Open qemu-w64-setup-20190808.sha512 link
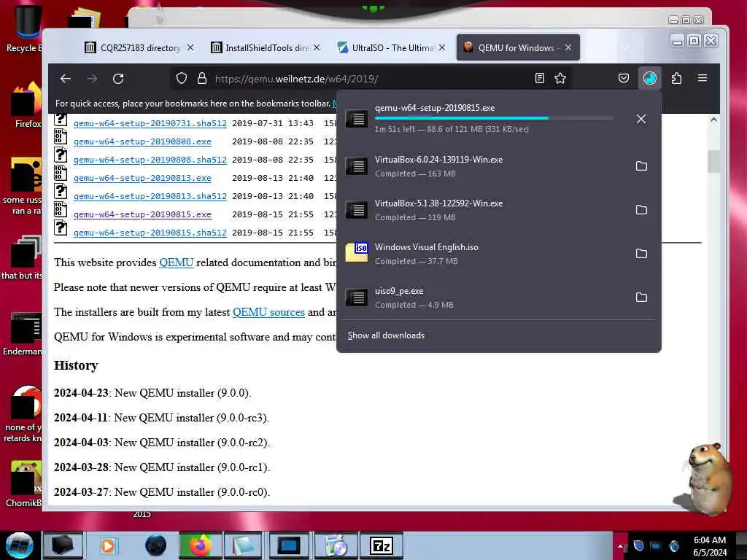Screen dimensions: 747x560 click(150, 160)
